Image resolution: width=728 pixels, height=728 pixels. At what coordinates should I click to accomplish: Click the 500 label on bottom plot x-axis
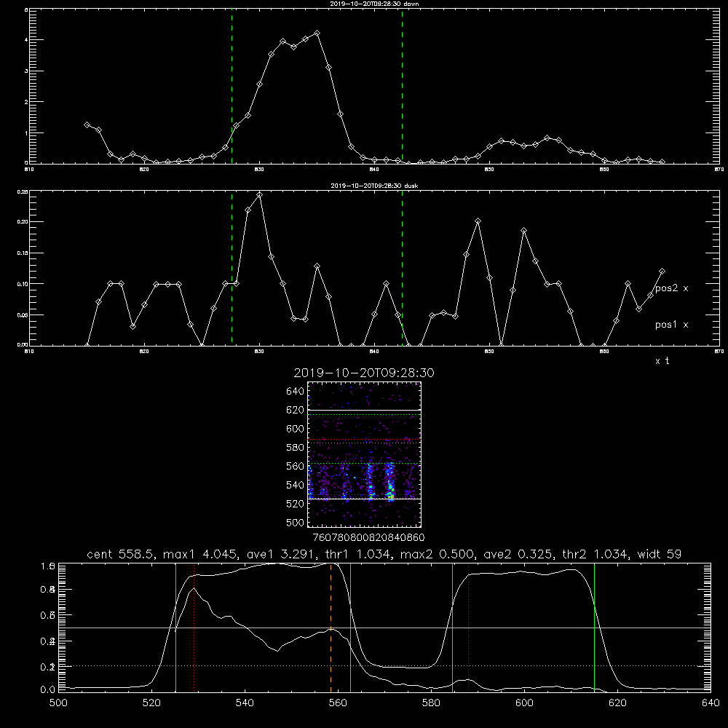tap(58, 703)
